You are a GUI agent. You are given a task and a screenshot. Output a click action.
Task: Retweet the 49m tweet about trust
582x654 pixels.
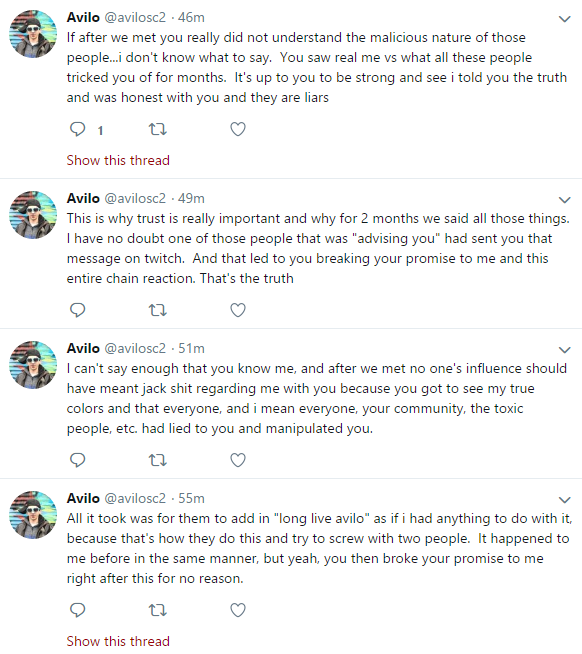coord(158,310)
